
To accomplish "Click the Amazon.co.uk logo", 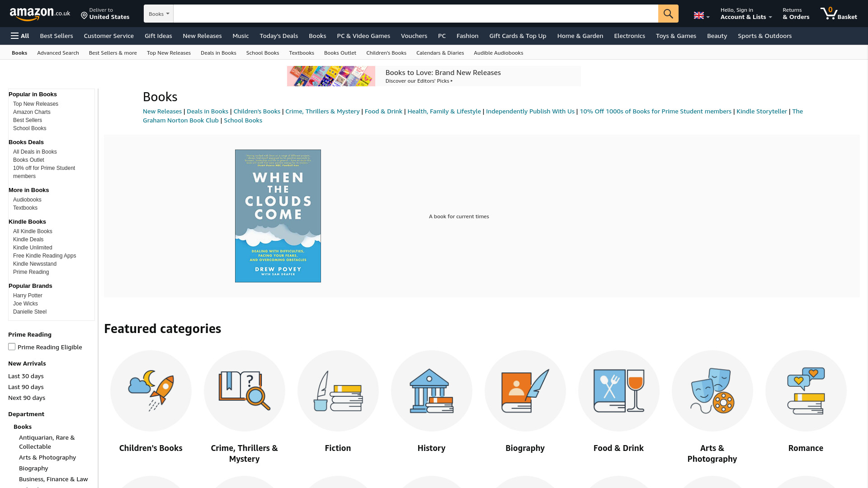I will click(40, 14).
